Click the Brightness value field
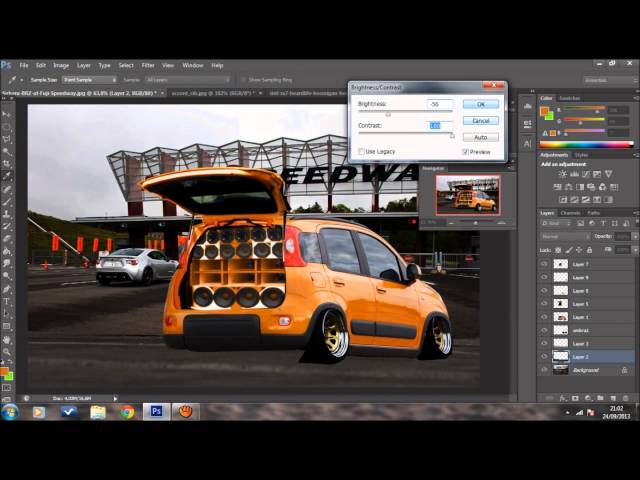The height and width of the screenshot is (480, 640). point(440,104)
